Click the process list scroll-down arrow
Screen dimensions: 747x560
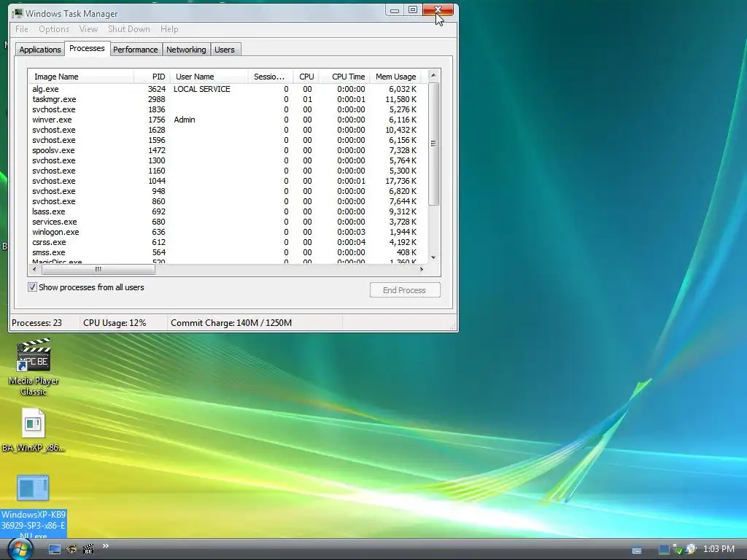pos(433,257)
